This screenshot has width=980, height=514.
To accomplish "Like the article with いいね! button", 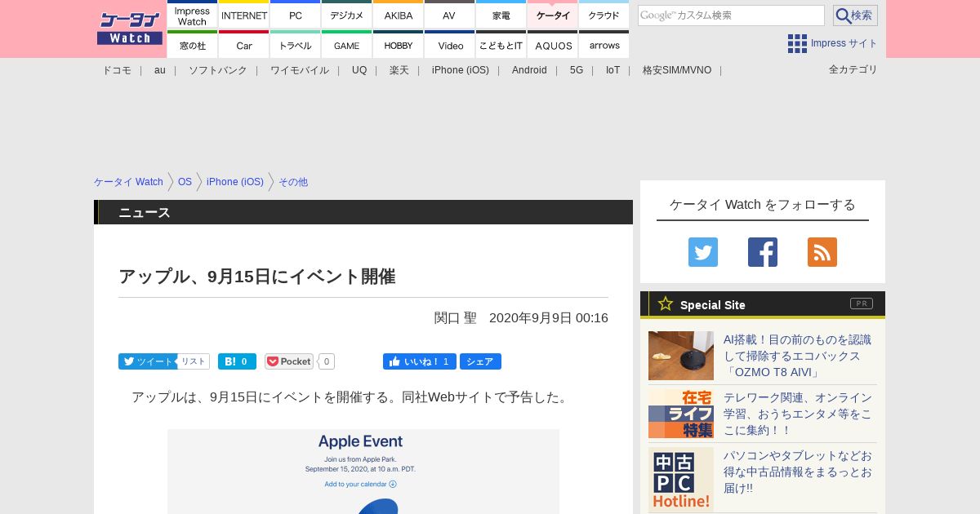I will click(x=420, y=361).
